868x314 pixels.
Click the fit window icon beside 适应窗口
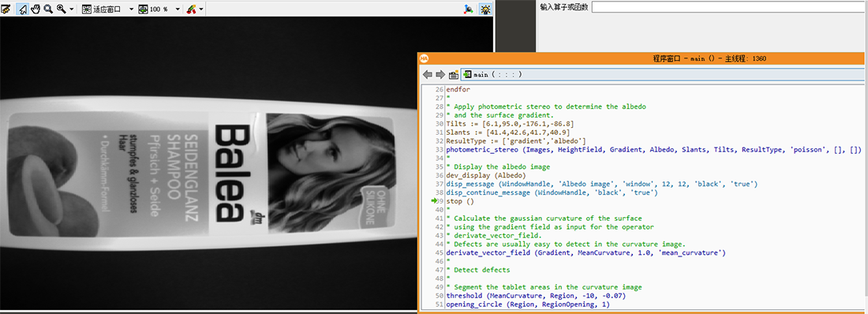(86, 9)
